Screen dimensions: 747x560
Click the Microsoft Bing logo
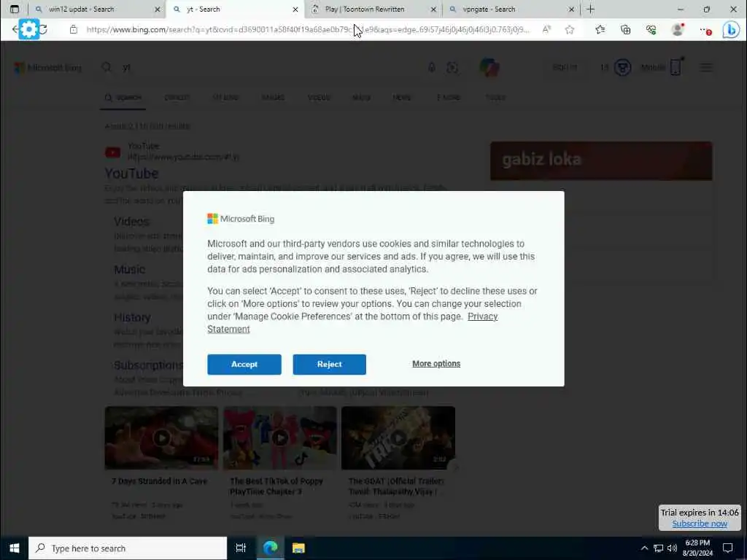pos(47,68)
